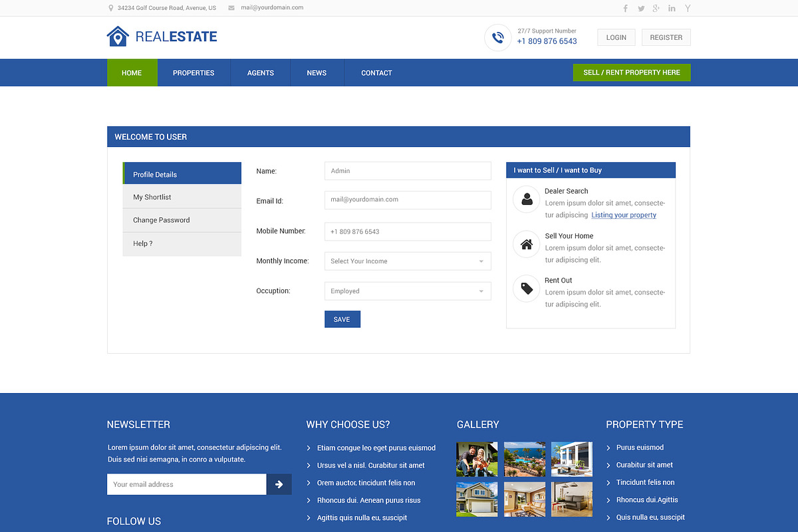Go to Home menu item
The width and height of the screenshot is (798, 532).
click(x=132, y=72)
